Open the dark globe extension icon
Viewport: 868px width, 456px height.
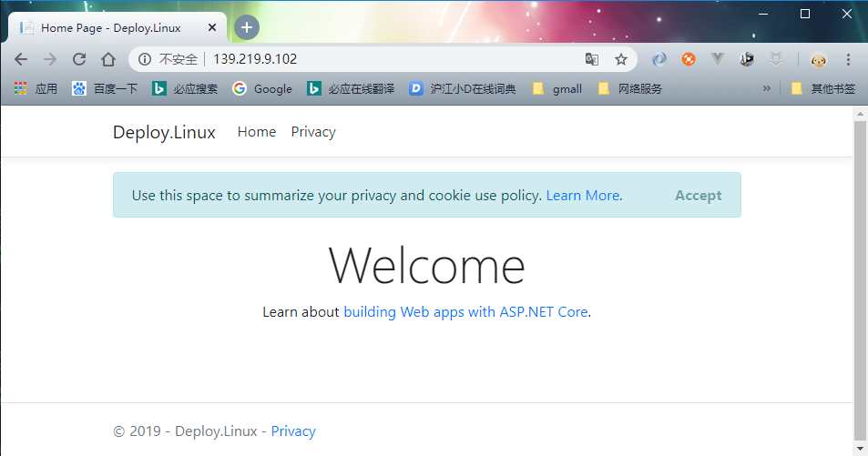(x=747, y=59)
